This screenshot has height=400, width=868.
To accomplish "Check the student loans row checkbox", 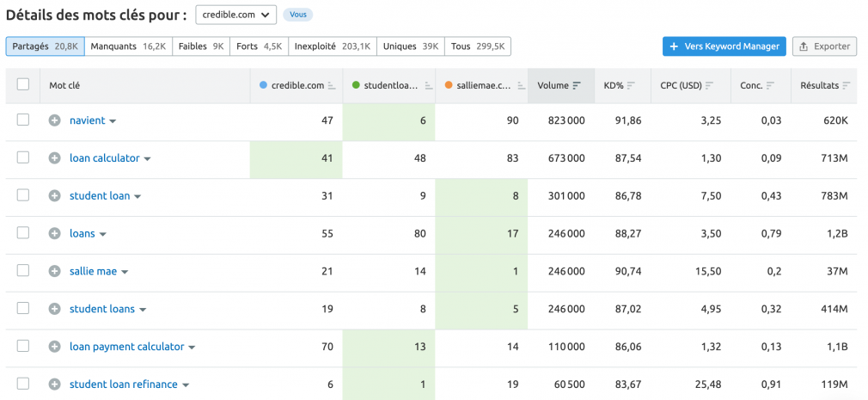I will pyautogui.click(x=22, y=308).
